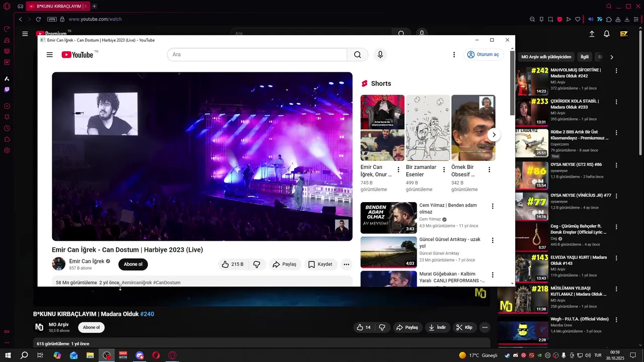Open volume control in system tray
Image resolution: width=644 pixels, height=362 pixels.
tap(588, 355)
